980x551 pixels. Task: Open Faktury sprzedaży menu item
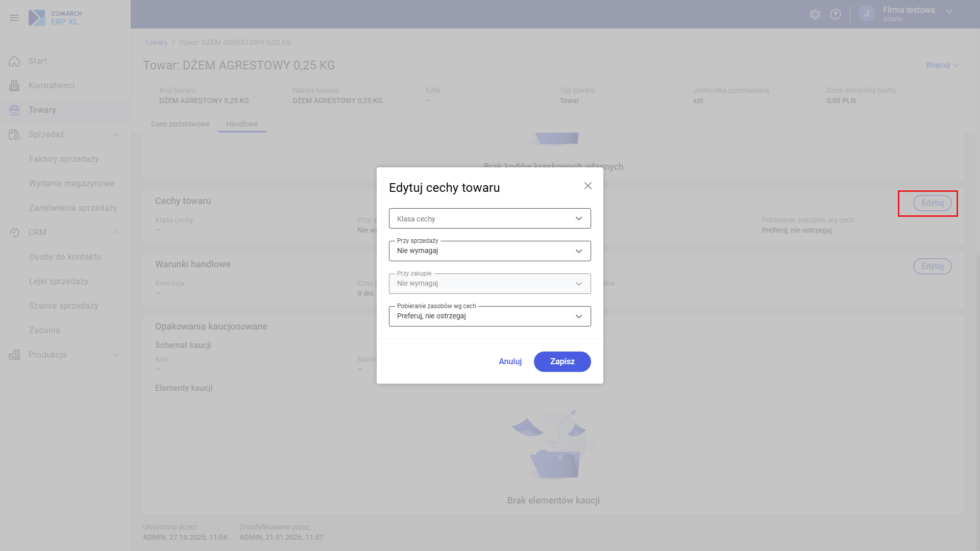[64, 159]
